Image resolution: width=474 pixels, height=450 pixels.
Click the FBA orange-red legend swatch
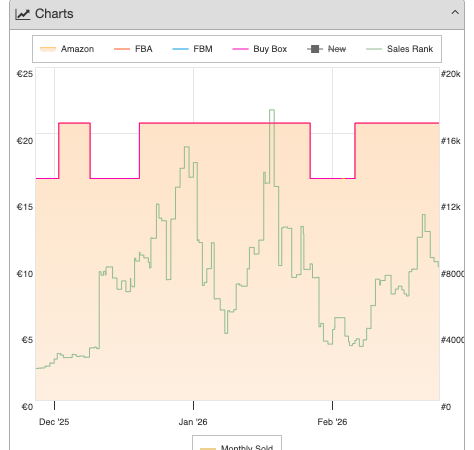click(122, 49)
